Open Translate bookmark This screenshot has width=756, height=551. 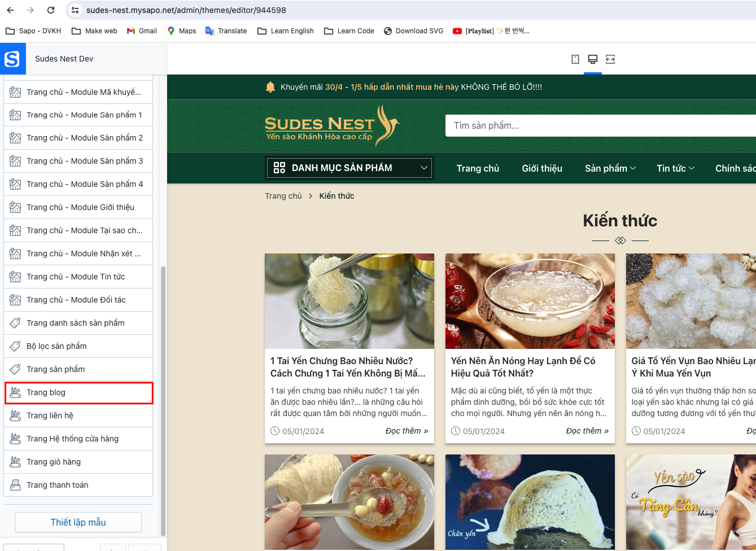[226, 31]
